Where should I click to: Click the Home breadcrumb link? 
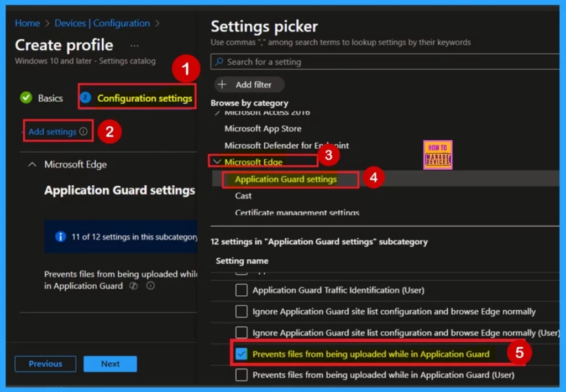[x=27, y=23]
